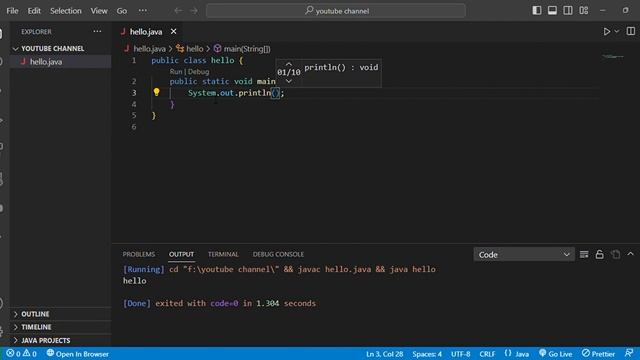This screenshot has height=360, width=640.
Task: Change encoding via UTF-8
Action: tap(460, 354)
